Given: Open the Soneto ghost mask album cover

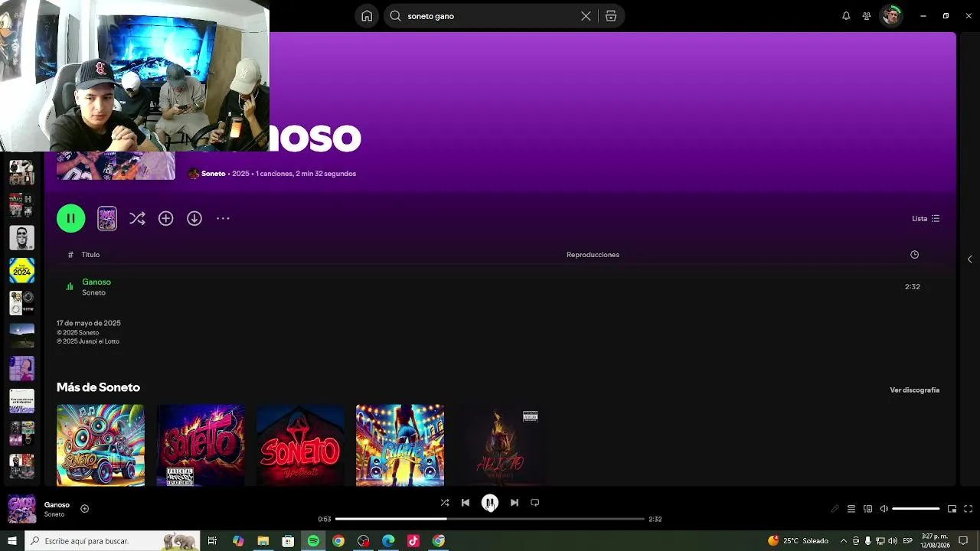Looking at the screenshot, I should pos(300,445).
